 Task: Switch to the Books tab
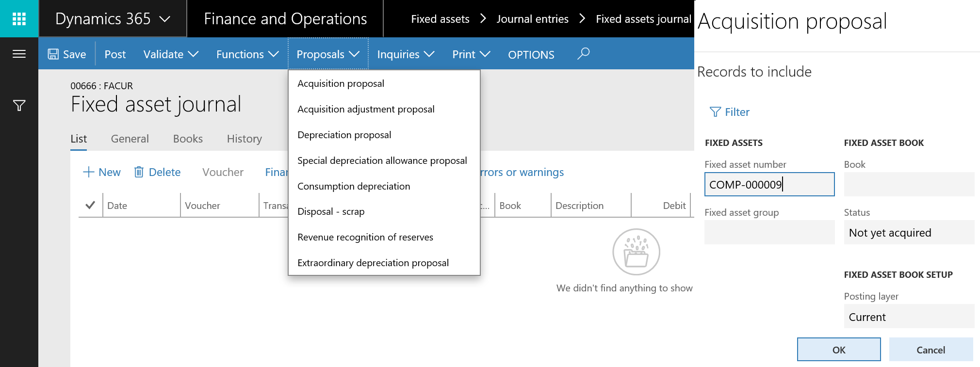pyautogui.click(x=188, y=139)
